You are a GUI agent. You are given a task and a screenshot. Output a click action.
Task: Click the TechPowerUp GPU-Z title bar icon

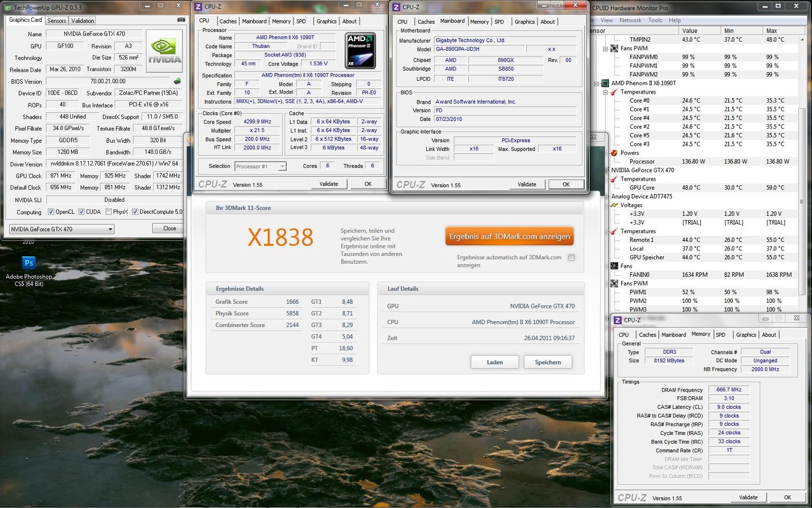point(9,7)
